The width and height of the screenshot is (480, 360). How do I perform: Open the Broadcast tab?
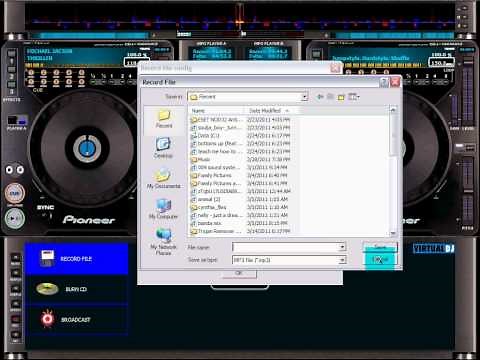click(x=77, y=319)
